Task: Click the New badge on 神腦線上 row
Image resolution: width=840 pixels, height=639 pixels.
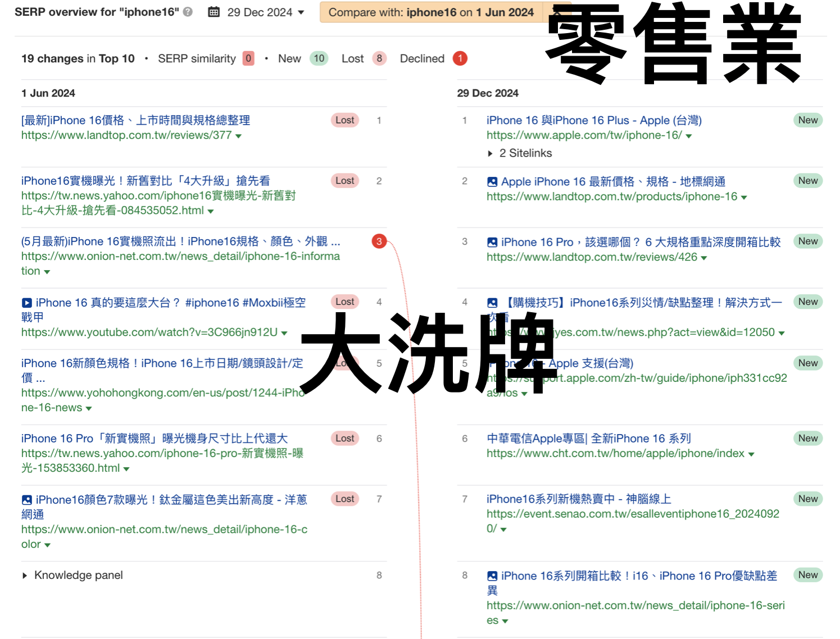Action: (808, 499)
